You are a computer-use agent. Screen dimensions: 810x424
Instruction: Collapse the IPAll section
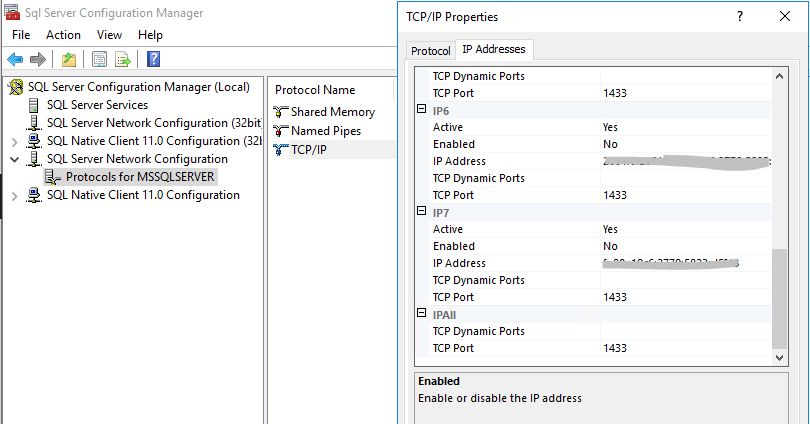click(422, 313)
